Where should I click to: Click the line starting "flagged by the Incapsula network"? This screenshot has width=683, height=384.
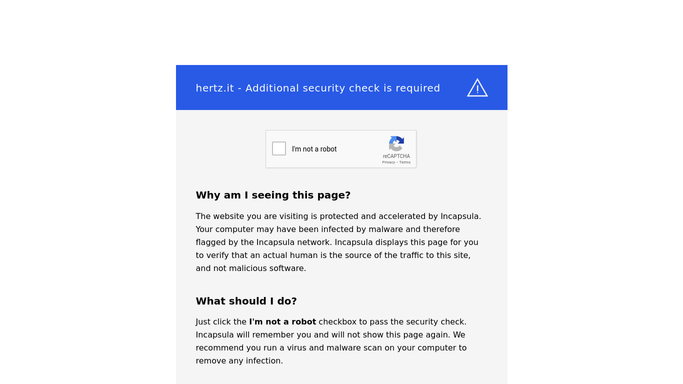[337, 242]
